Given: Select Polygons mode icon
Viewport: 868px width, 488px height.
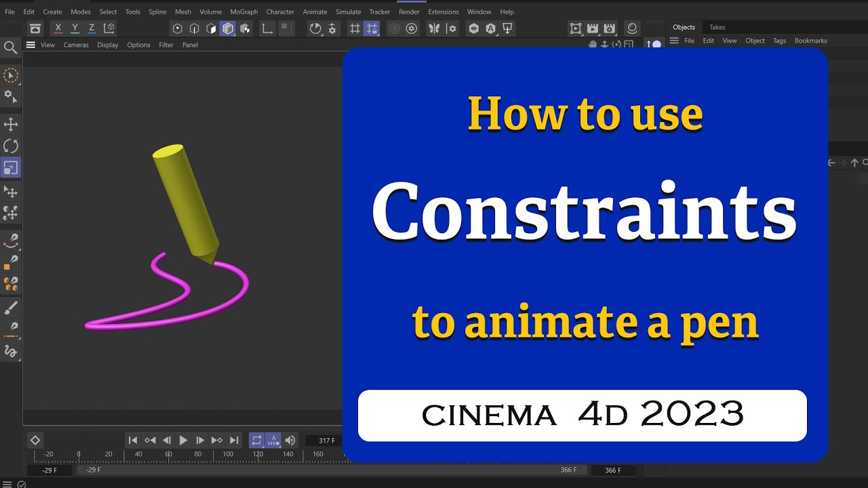Looking at the screenshot, I should [x=211, y=28].
